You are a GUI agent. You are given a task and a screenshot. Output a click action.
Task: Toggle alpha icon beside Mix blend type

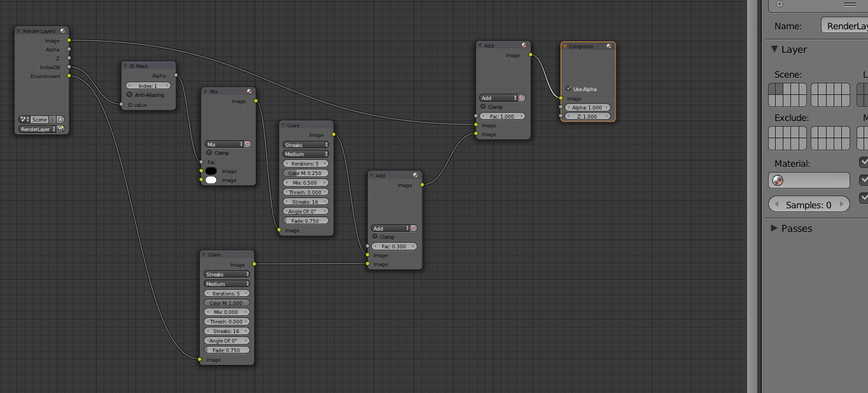(x=248, y=145)
